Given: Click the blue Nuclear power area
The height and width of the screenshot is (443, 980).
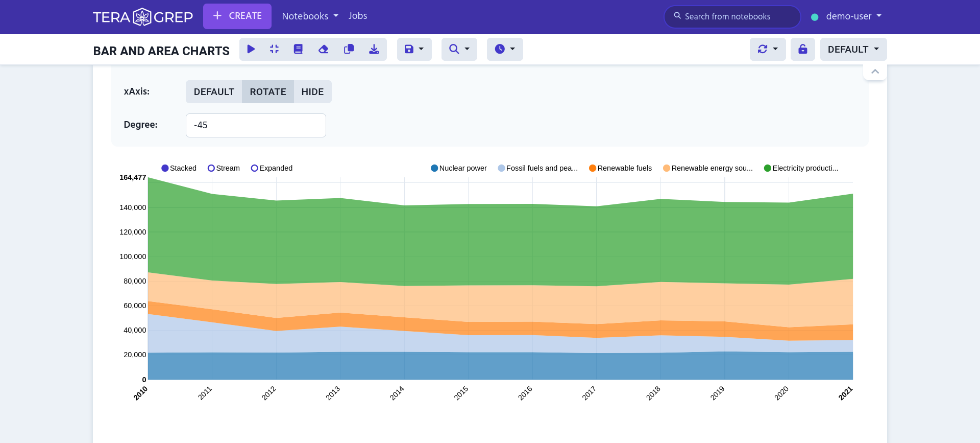Looking at the screenshot, I should 500,366.
